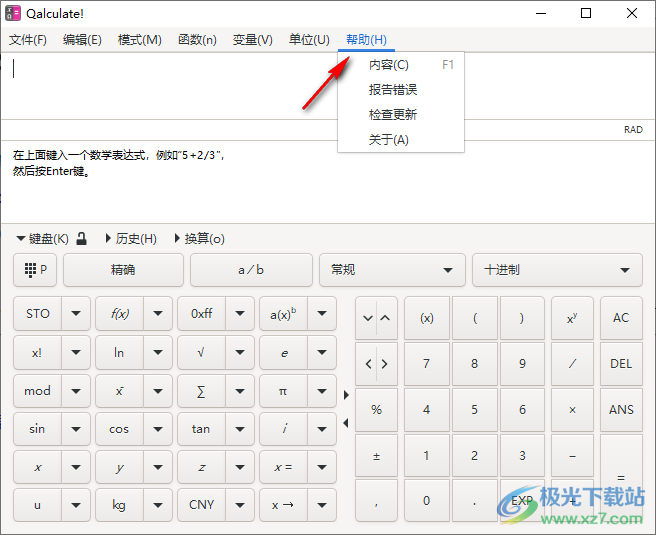
Task: Open the dropdown arrow next to STO
Action: pyautogui.click(x=76, y=314)
